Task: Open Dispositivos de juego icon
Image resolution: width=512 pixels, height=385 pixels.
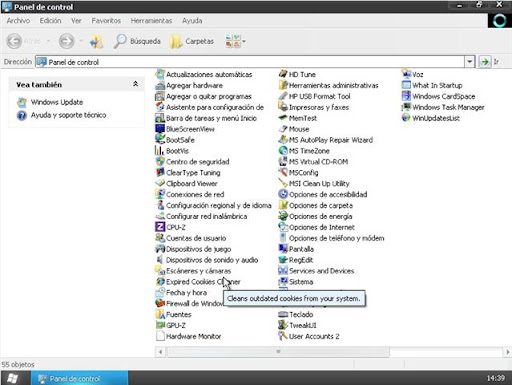Action: point(160,249)
